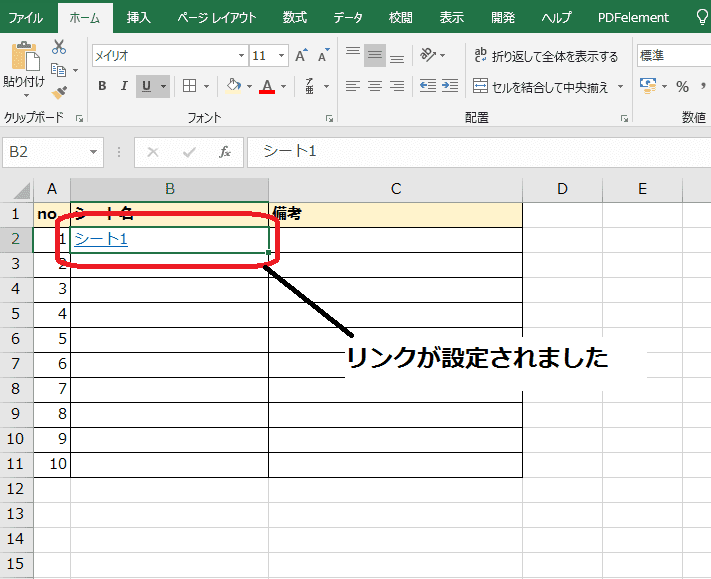Cancel formula entry X button
Viewport: 711px width, 579px height.
click(x=153, y=152)
